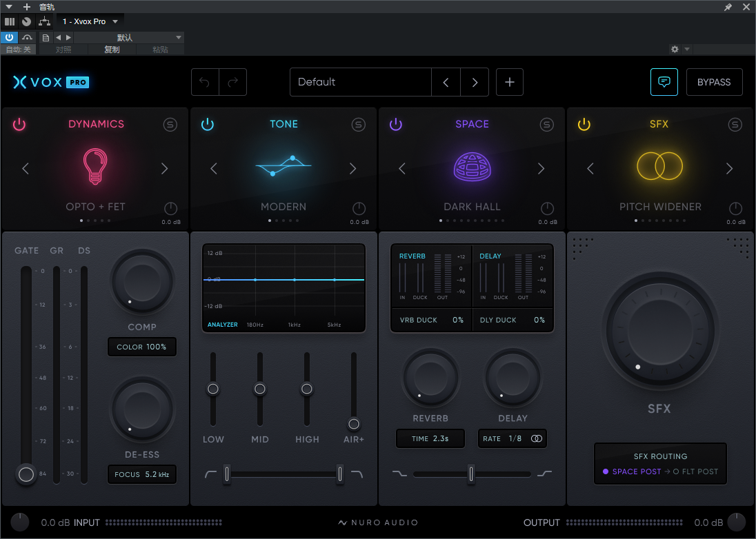This screenshot has height=539, width=756.
Task: Toggle the SFX module power
Action: click(584, 124)
